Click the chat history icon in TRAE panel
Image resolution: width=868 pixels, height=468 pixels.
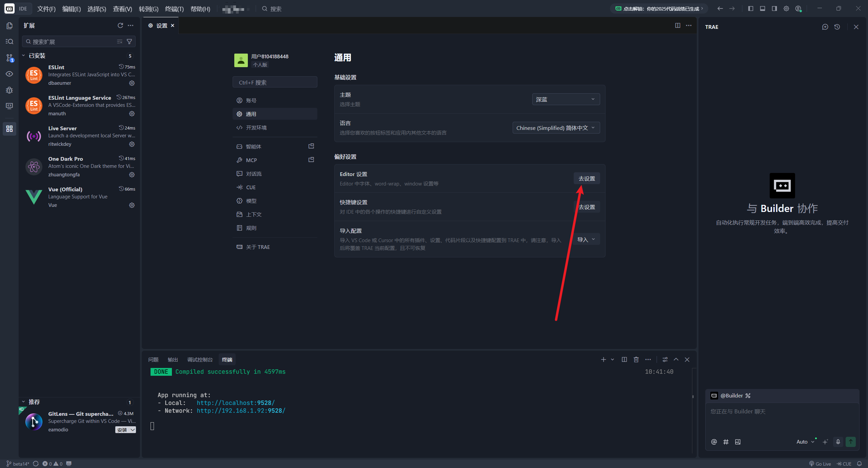click(x=837, y=27)
